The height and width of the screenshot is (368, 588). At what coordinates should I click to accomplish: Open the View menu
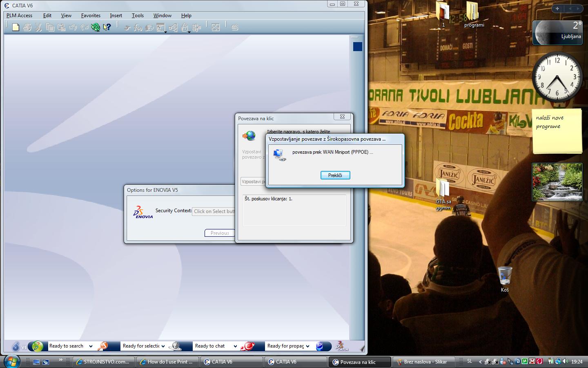click(x=66, y=16)
